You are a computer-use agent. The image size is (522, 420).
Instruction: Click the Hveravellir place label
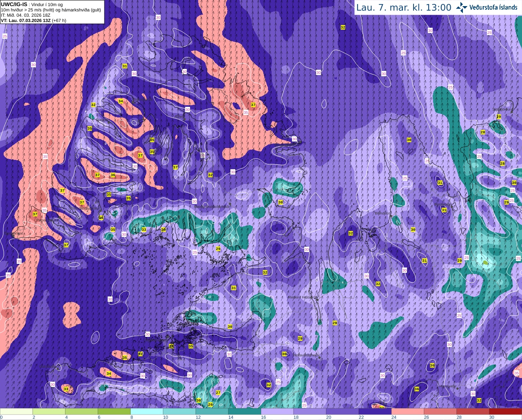[x=447, y=386]
